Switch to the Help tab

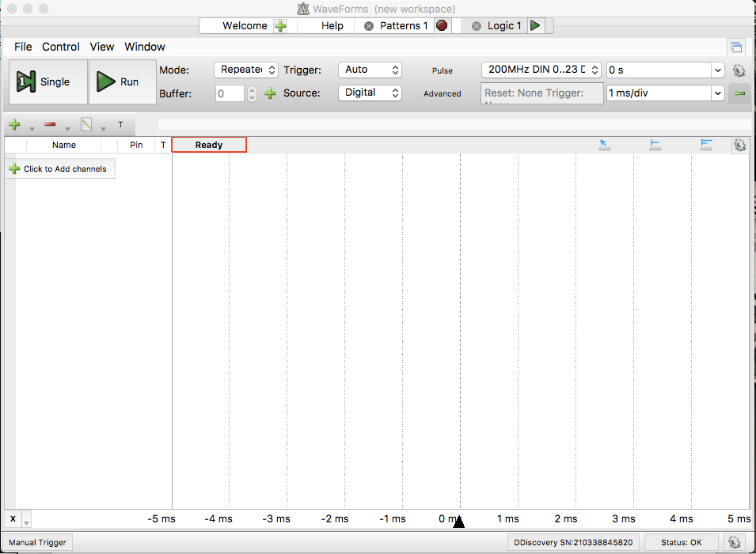click(x=332, y=26)
